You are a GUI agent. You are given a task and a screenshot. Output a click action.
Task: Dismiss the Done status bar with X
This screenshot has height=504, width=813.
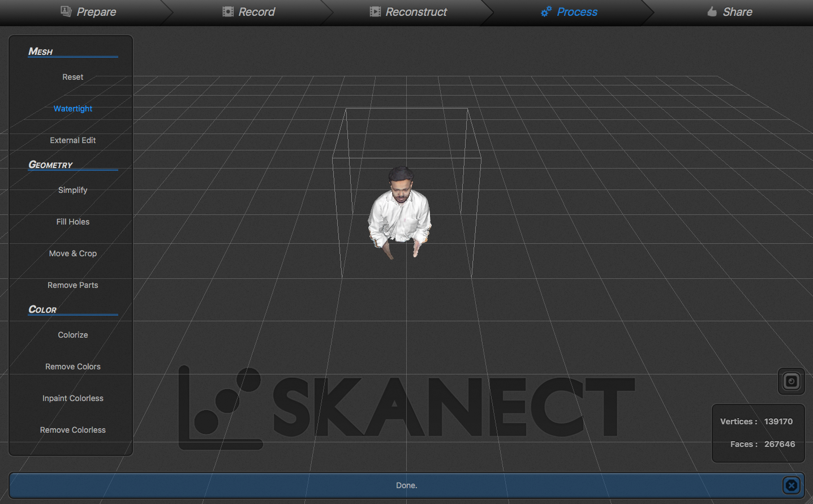point(792,485)
